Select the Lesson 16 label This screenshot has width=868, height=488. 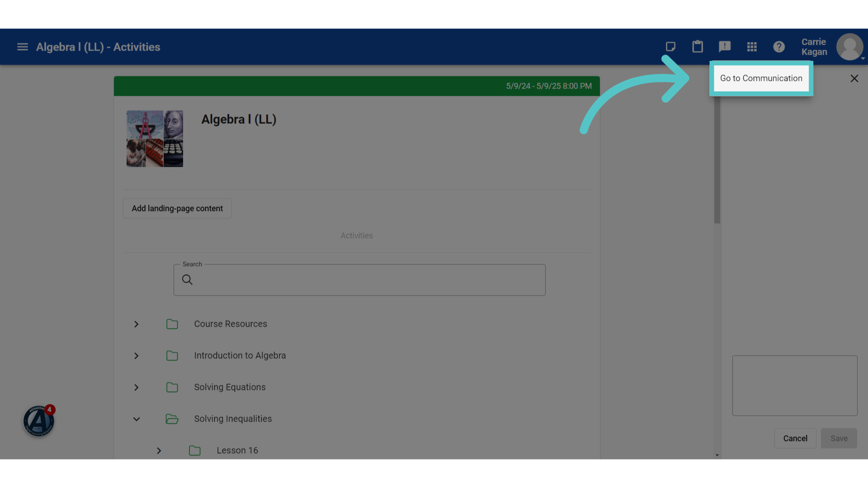pos(237,450)
